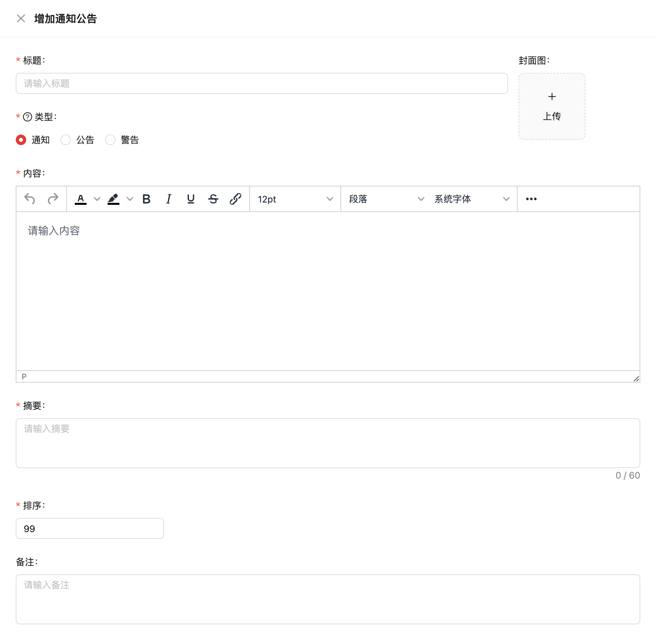Click the question mark help icon beside 类型
The width and height of the screenshot is (656, 644).
click(x=27, y=117)
